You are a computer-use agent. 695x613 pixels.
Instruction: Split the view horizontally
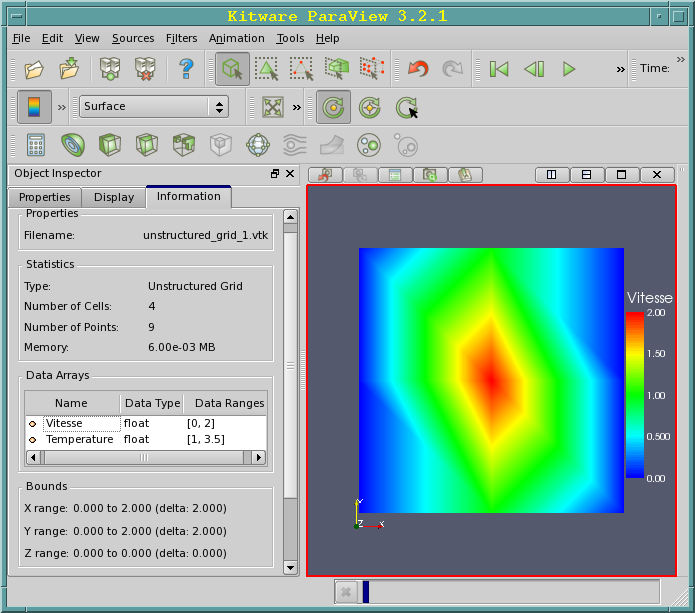point(549,174)
